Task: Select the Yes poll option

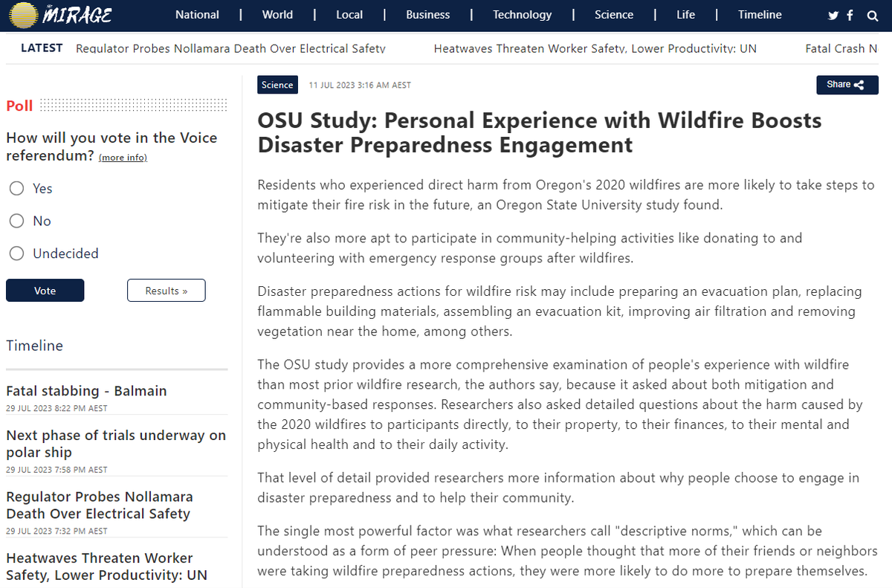Action: point(16,189)
